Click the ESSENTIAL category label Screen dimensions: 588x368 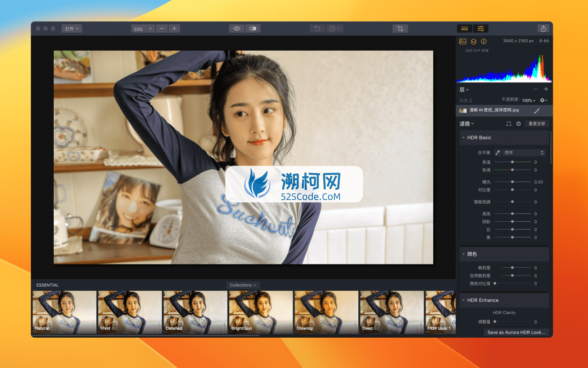click(47, 285)
